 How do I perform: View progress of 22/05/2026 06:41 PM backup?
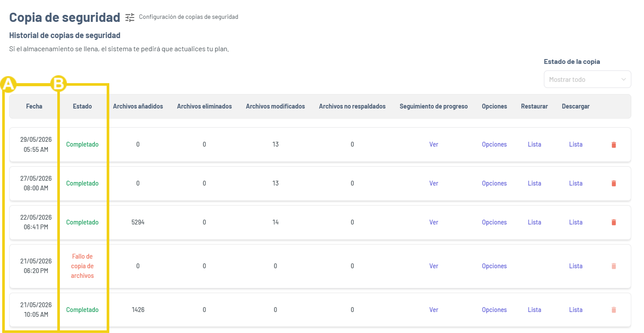coord(434,222)
